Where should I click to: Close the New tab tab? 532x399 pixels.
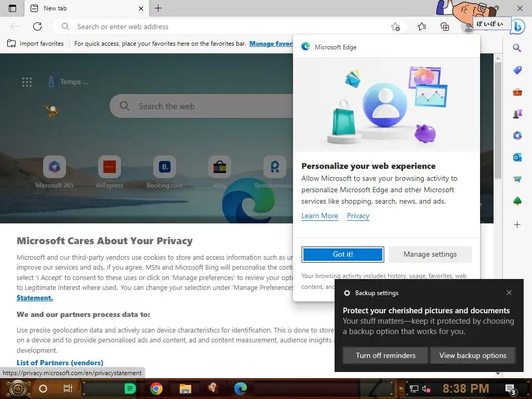point(141,8)
